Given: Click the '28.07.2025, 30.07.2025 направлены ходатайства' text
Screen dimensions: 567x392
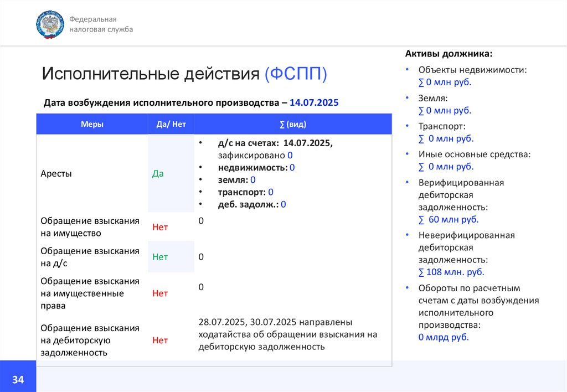Looking at the screenshot, I should 288,334.
